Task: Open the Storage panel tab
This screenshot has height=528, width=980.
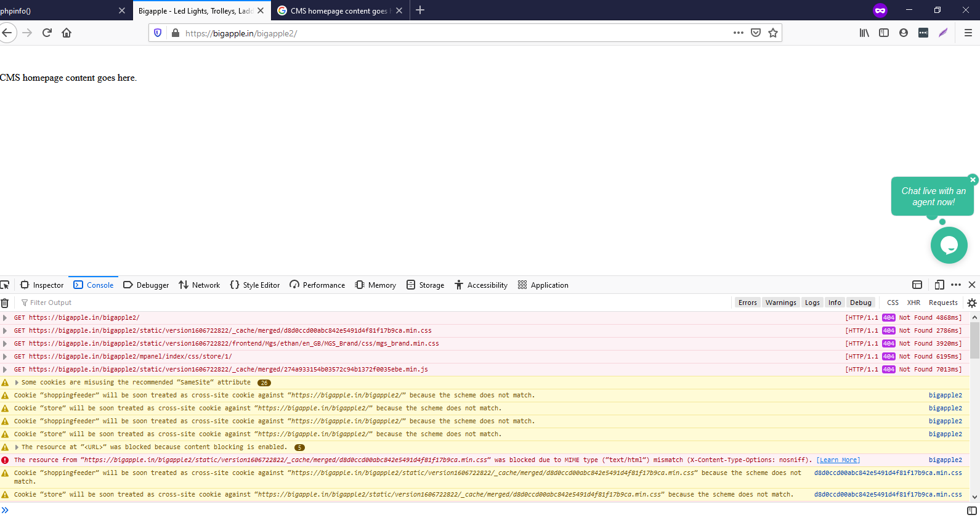Action: [x=425, y=285]
